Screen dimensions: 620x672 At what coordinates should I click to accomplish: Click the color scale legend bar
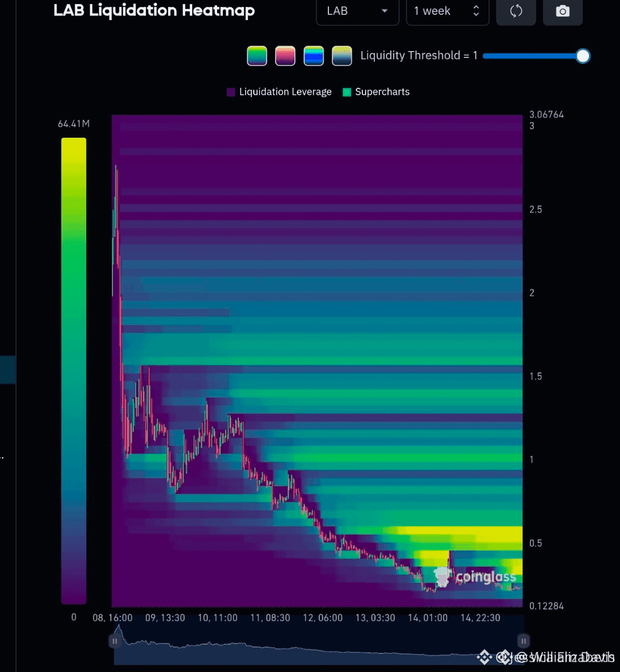tap(73, 371)
